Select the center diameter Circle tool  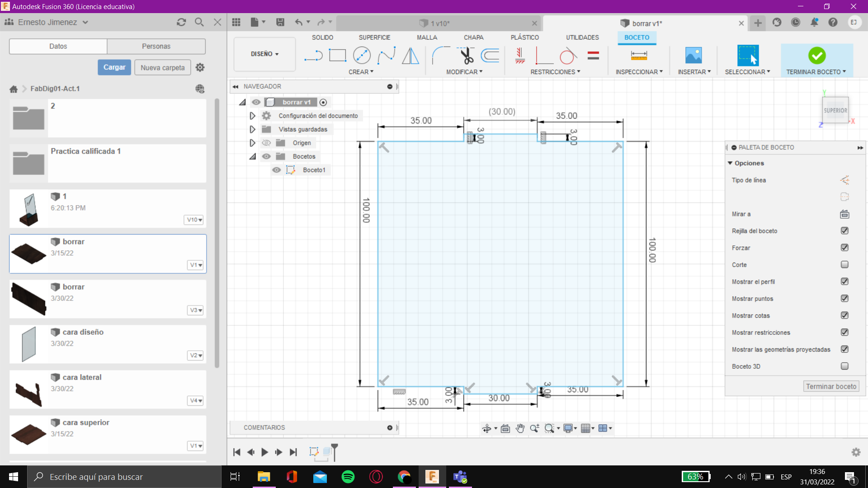click(362, 56)
